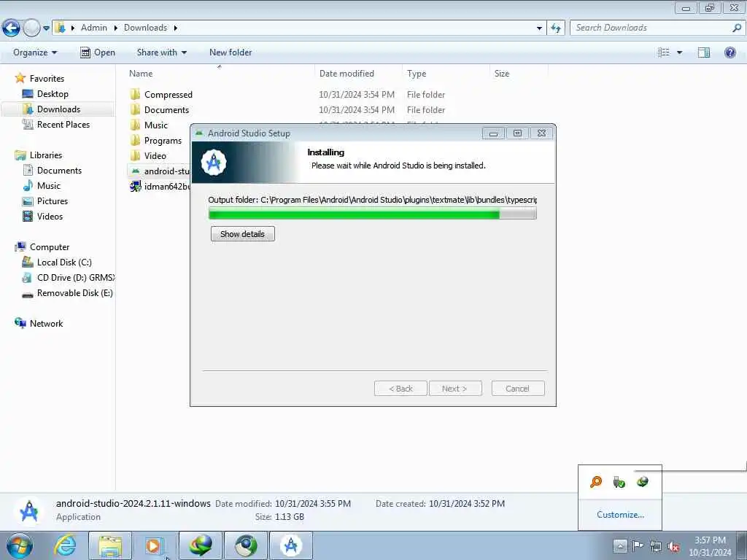Change view with the views icon
This screenshot has height=560, width=747.
tap(664, 52)
